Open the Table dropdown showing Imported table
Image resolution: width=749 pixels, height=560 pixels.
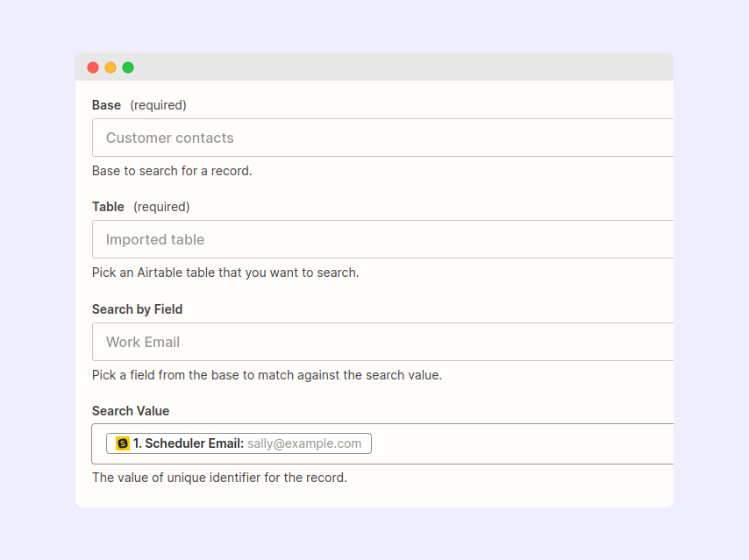382,239
